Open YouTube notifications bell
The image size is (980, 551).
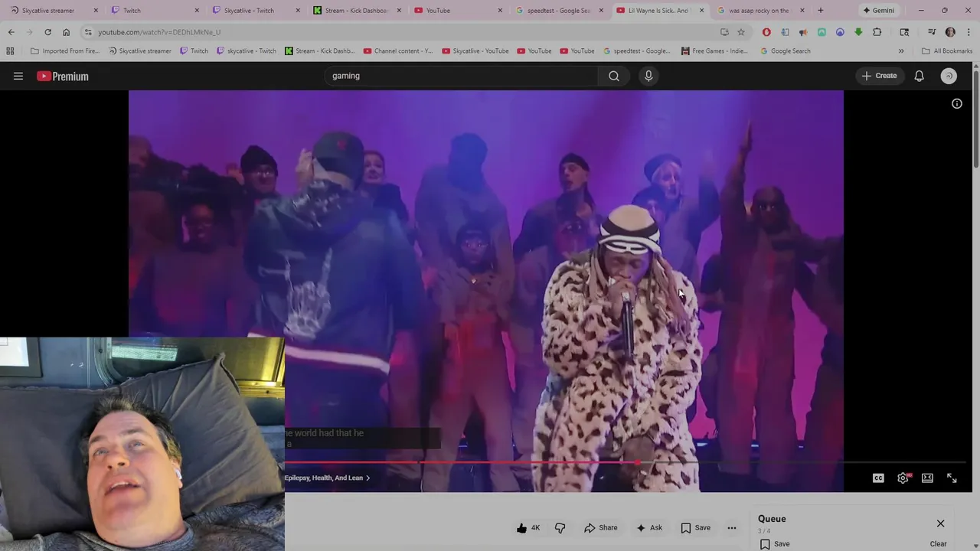[x=920, y=76]
